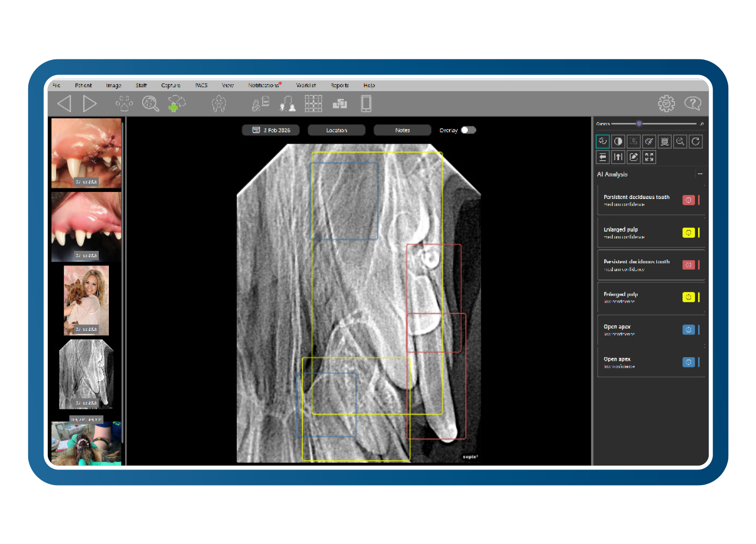Open the Capture menu

(x=170, y=86)
